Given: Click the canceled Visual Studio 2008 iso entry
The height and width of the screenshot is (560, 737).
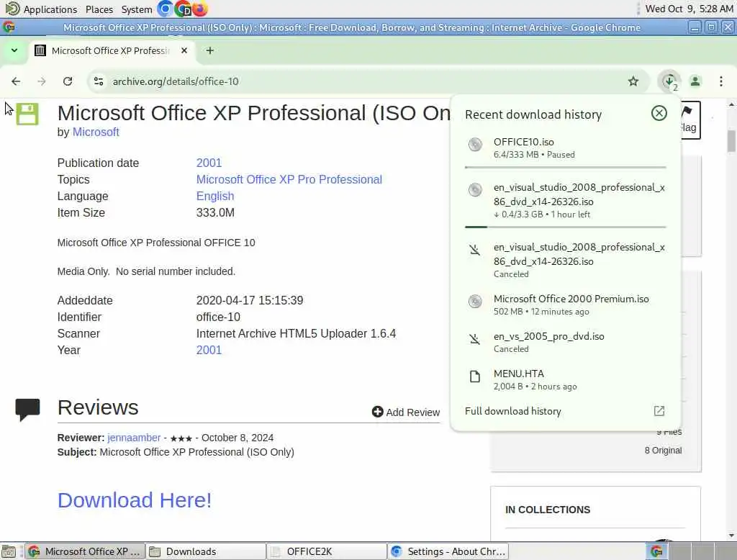Looking at the screenshot, I should tap(566, 260).
